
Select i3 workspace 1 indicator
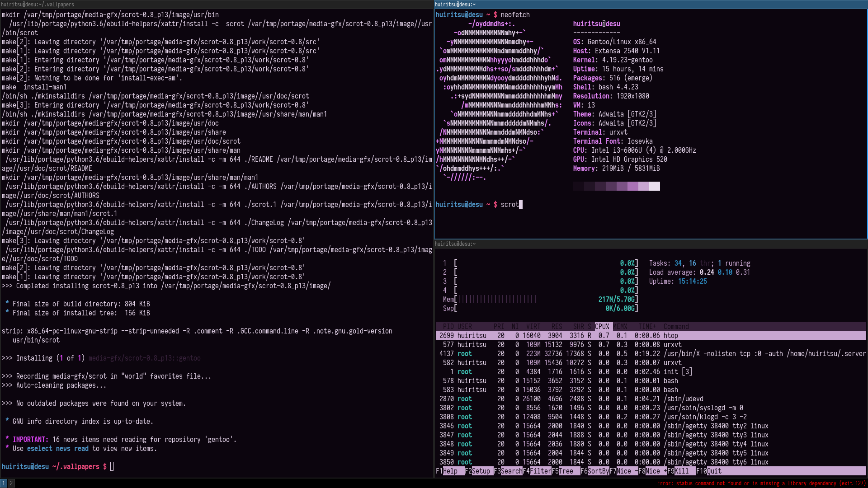pyautogui.click(x=4, y=483)
